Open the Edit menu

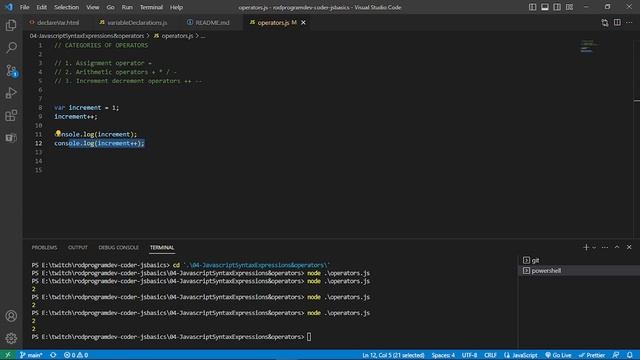(x=41, y=7)
